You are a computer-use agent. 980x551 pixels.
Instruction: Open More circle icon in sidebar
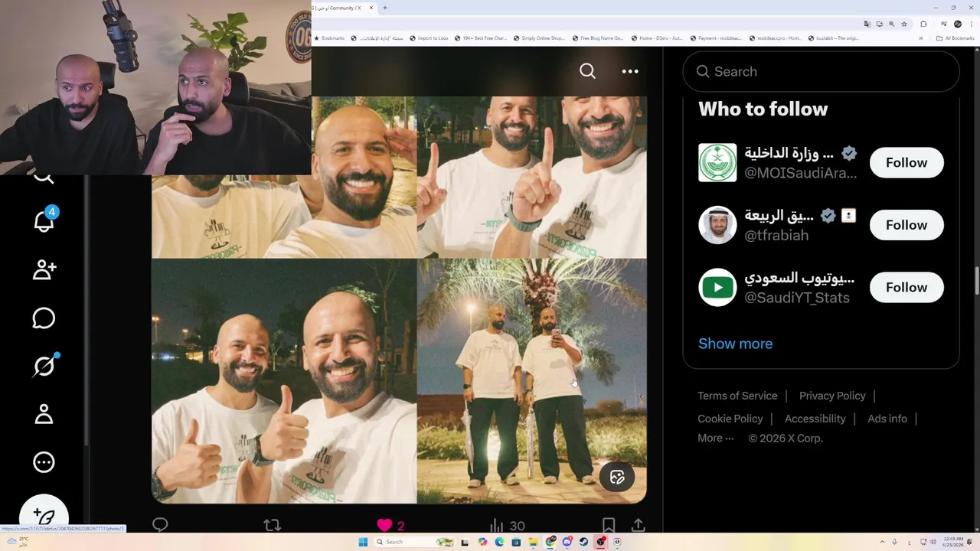[44, 462]
